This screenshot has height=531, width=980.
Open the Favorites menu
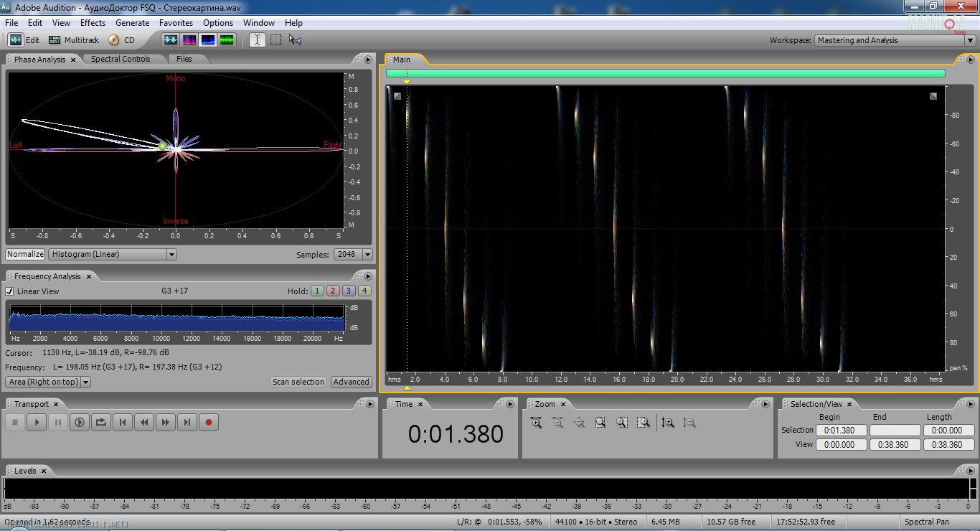176,23
